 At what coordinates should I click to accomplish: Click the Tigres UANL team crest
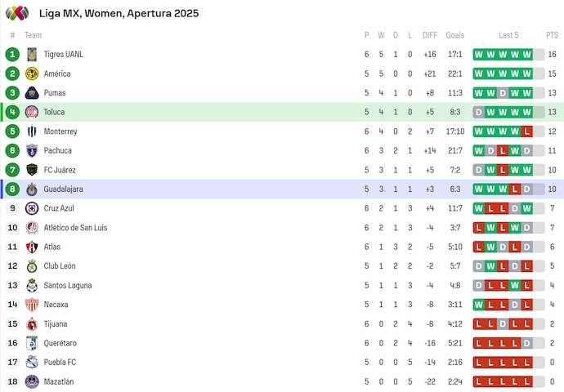coord(32,55)
